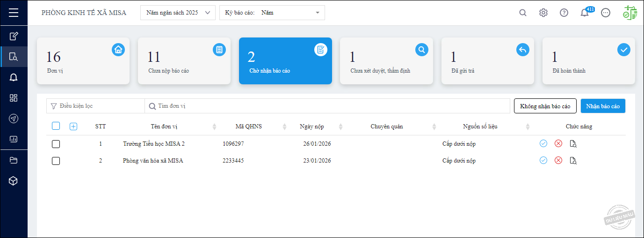View report document for Trường Tiểu học MISA 2
The width and height of the screenshot is (644, 238).
point(573,143)
